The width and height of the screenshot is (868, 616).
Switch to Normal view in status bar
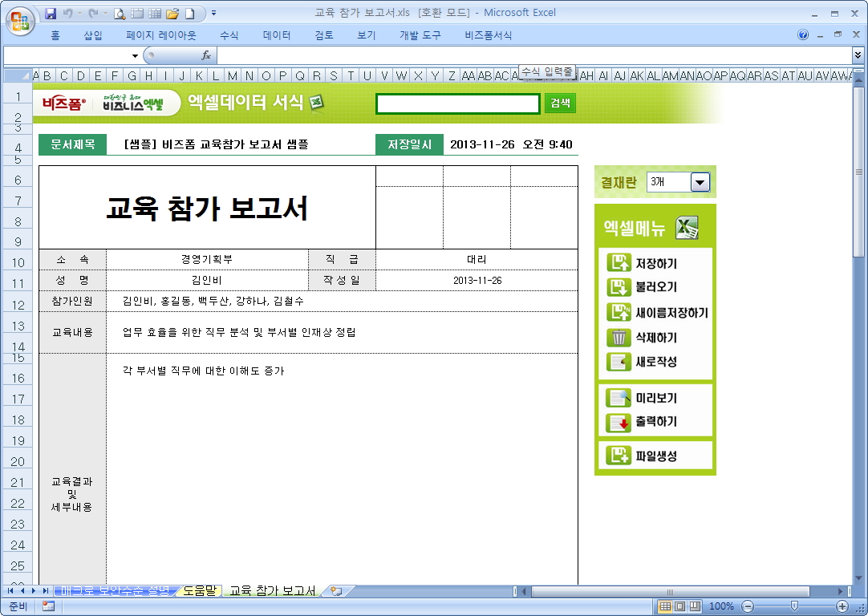[665, 606]
